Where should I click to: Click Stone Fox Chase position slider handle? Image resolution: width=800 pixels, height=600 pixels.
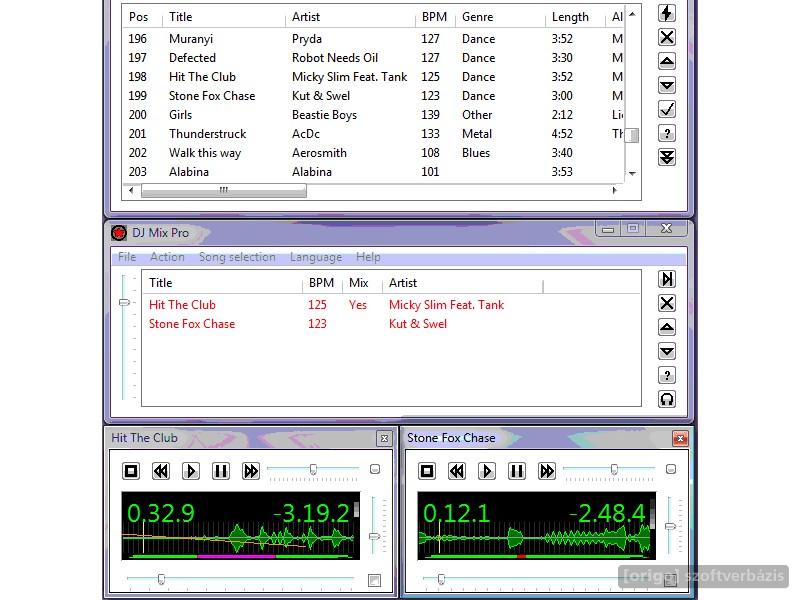tap(441, 579)
